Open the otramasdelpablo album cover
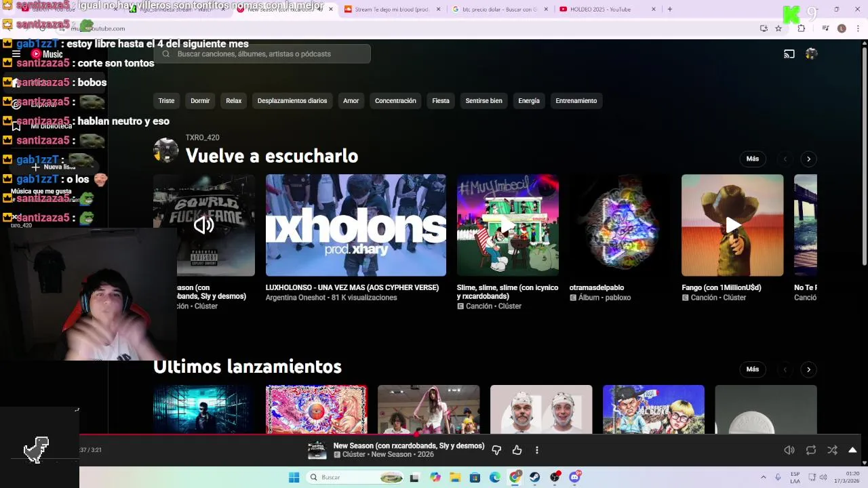868x488 pixels. click(x=620, y=225)
